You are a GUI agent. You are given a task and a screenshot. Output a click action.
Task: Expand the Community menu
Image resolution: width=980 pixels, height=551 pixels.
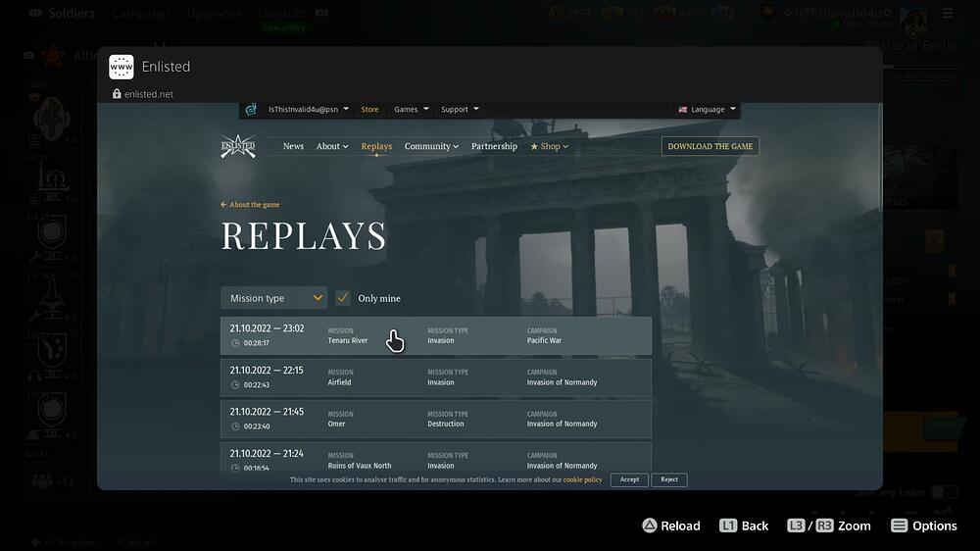431,146
